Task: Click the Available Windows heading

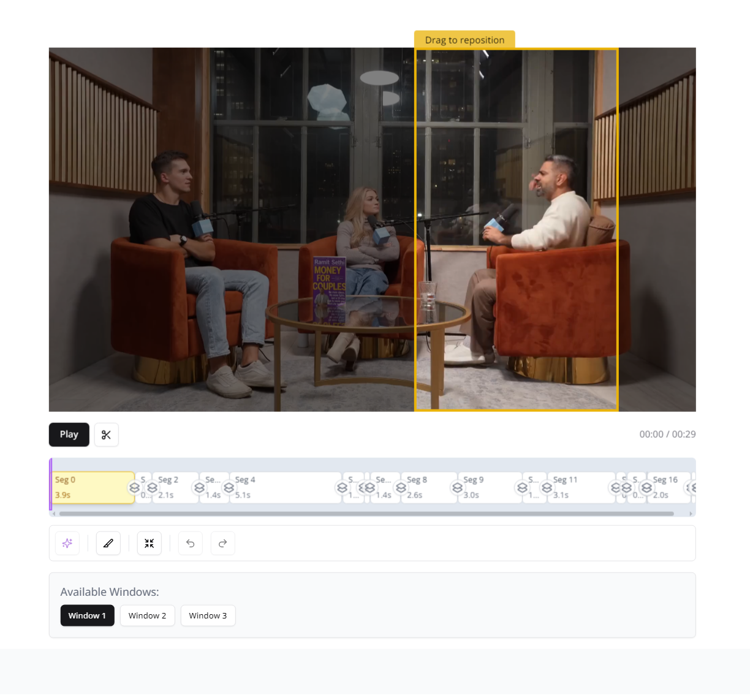Action: coord(110,592)
